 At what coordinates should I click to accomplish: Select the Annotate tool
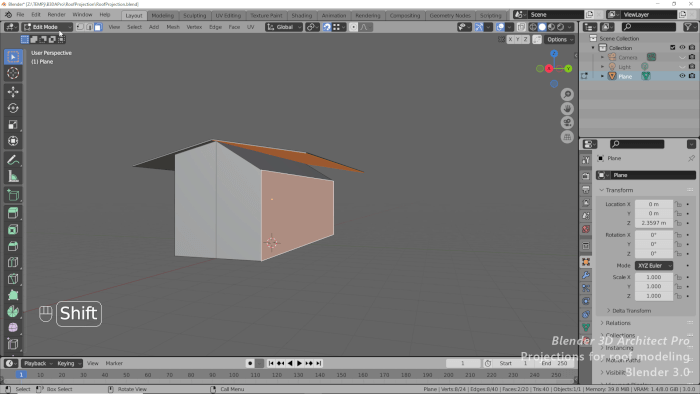coord(13,160)
